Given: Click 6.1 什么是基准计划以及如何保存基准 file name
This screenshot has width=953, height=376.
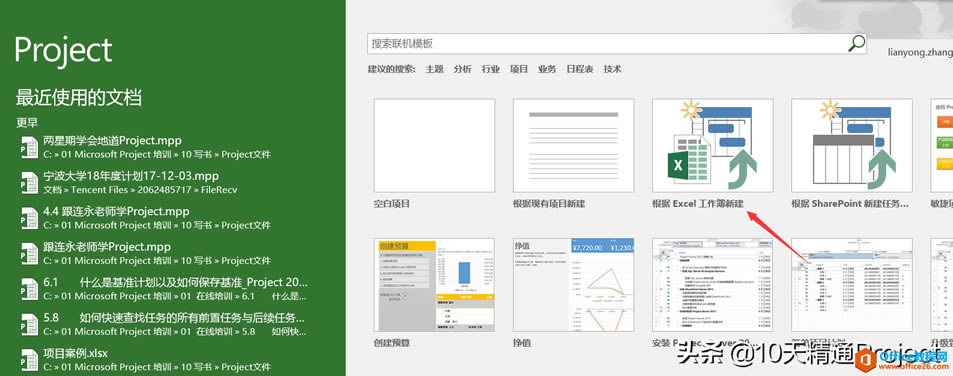Looking at the screenshot, I should pos(176,282).
